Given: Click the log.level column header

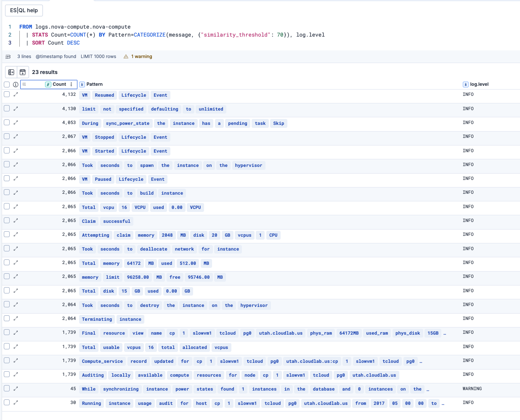Looking at the screenshot, I should 479,84.
